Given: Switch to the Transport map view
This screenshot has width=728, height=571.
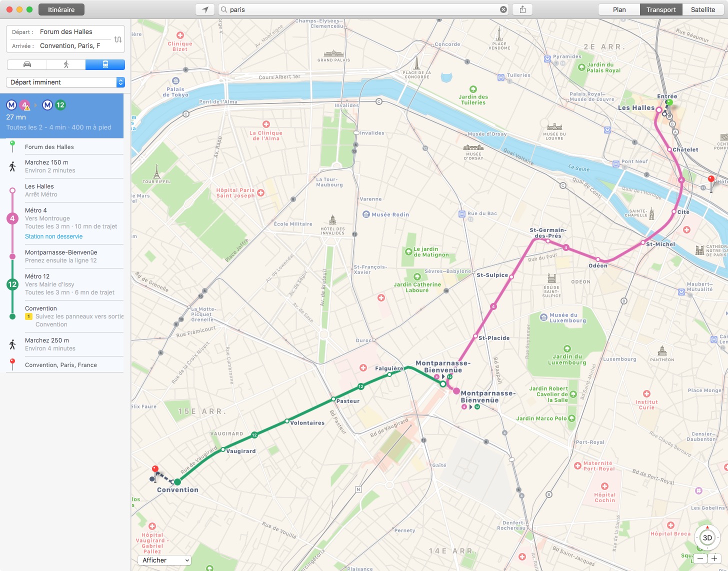Looking at the screenshot, I should [x=661, y=9].
